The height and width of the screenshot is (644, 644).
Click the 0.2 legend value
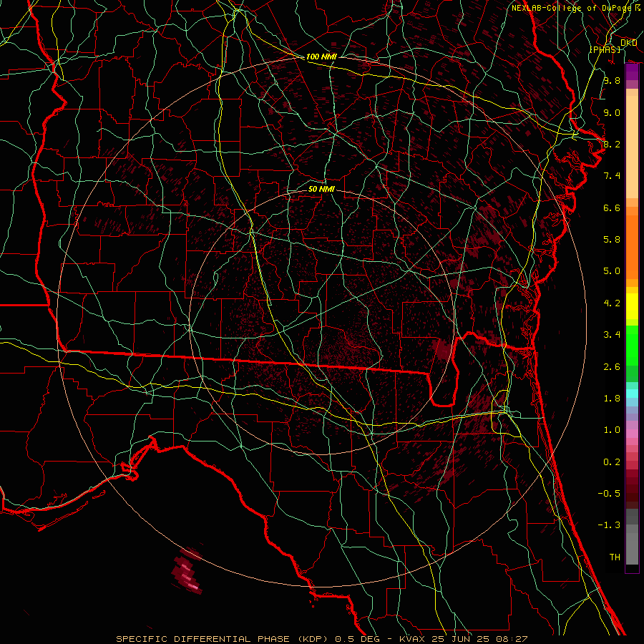(612, 462)
